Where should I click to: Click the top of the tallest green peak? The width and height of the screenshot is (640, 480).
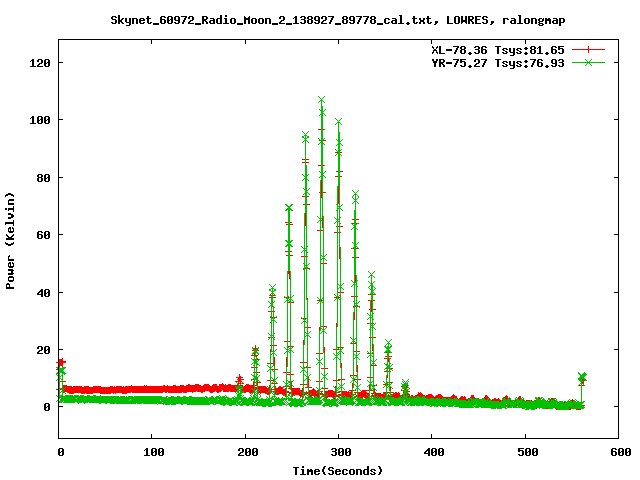[x=321, y=100]
